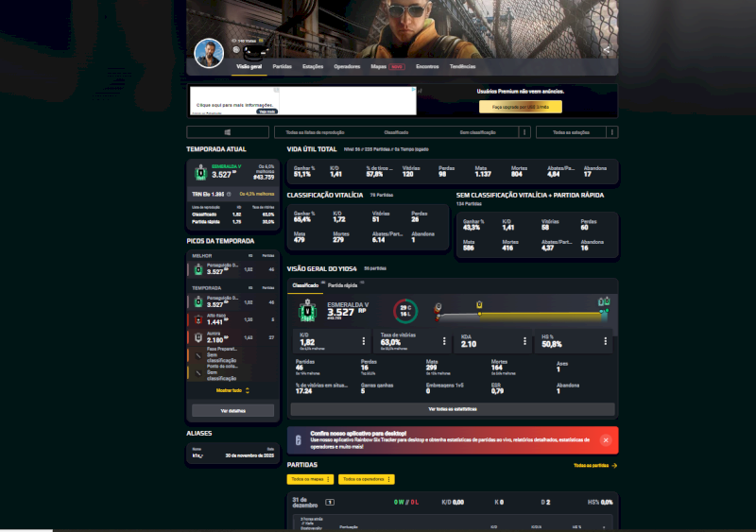This screenshot has height=532, width=756.
Task: Click the Alto risco season rank icon
Action: pyautogui.click(x=198, y=319)
